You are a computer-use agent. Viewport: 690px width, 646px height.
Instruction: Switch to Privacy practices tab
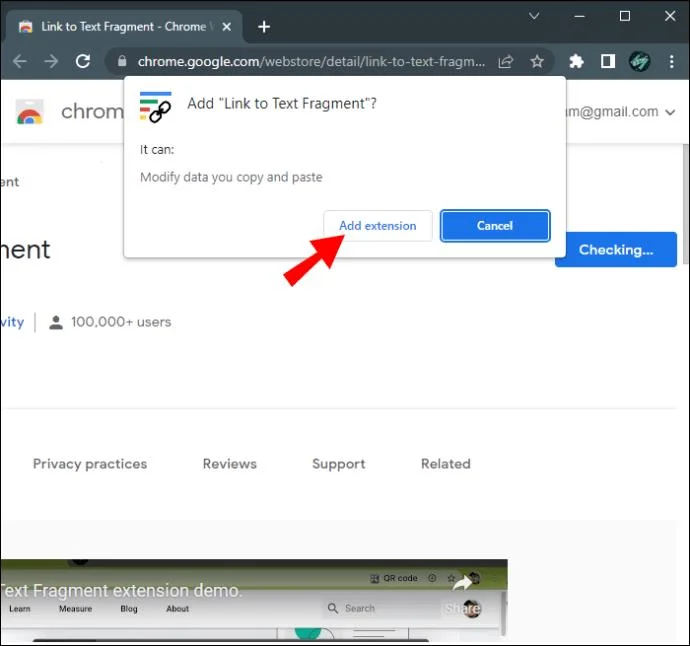[90, 464]
